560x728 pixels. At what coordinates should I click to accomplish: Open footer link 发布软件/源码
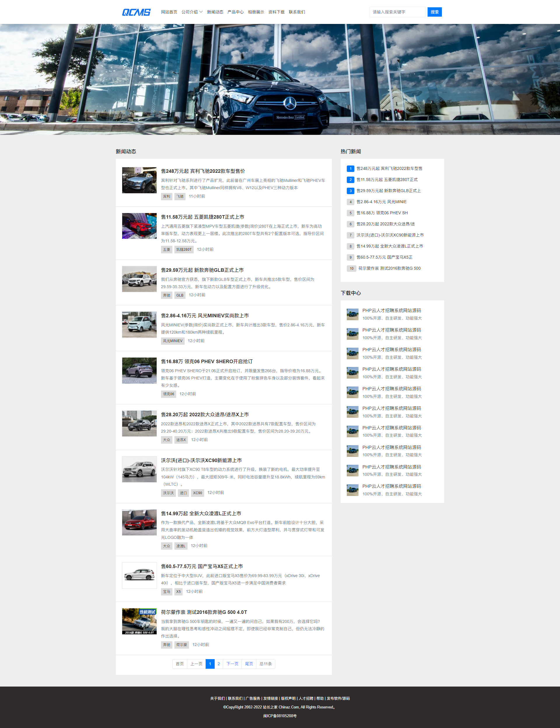[338, 698]
